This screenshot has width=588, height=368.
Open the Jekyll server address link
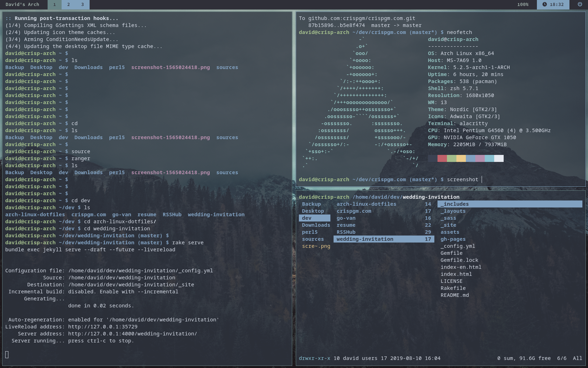(x=132, y=334)
